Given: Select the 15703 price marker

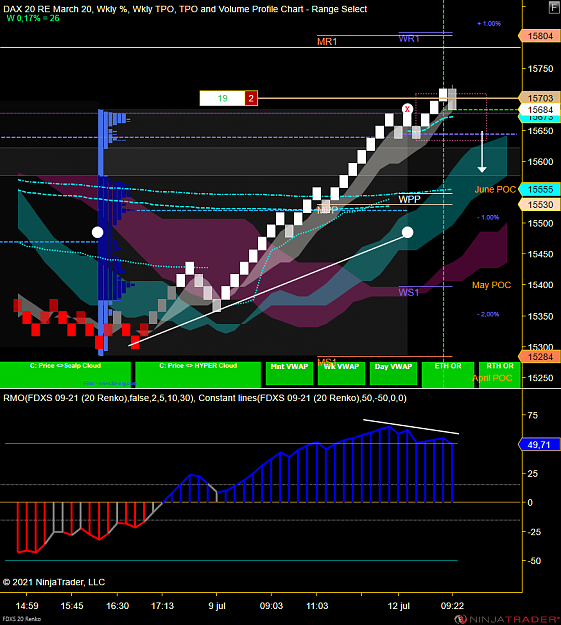Looking at the screenshot, I should point(540,98).
